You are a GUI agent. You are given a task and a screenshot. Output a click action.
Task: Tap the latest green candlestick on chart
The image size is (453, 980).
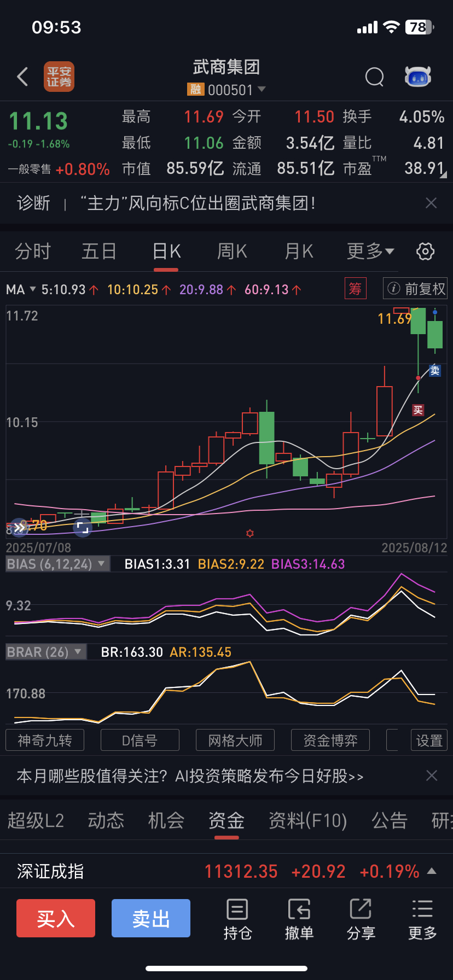point(435,335)
